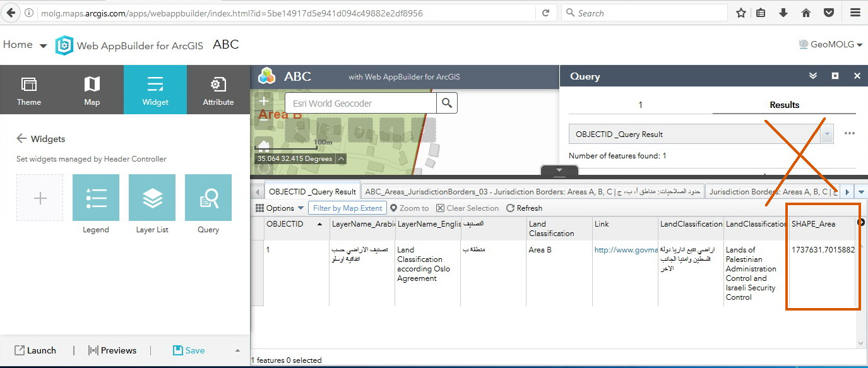868x368 pixels.
Task: Move table tabs left with arrow
Action: click(257, 191)
